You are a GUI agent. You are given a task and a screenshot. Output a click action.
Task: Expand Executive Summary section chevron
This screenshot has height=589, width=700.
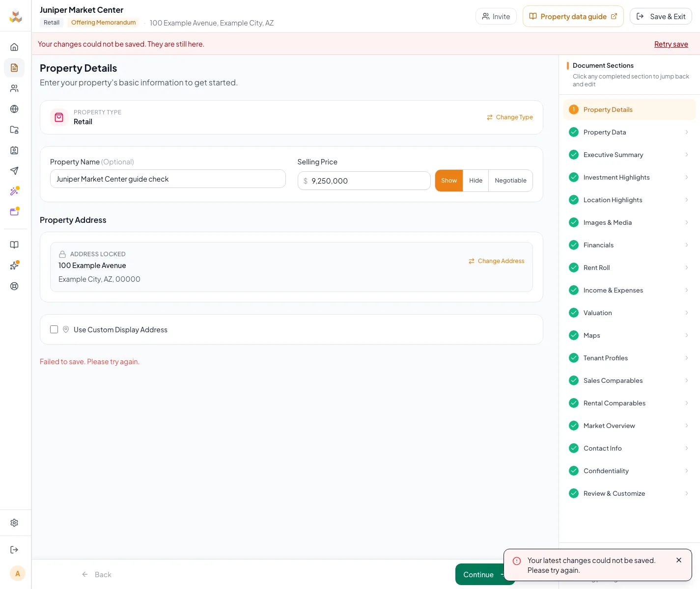click(x=686, y=155)
